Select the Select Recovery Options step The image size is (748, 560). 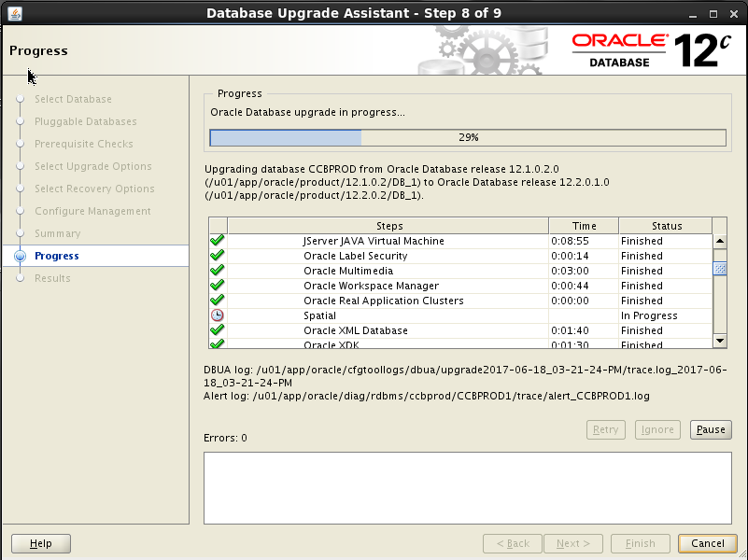point(94,189)
